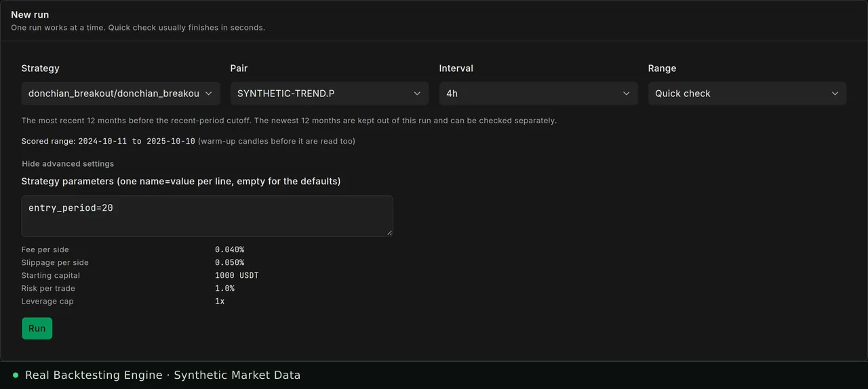Viewport: 868px width, 389px height.
Task: Click the Strategy field label
Action: 41,68
